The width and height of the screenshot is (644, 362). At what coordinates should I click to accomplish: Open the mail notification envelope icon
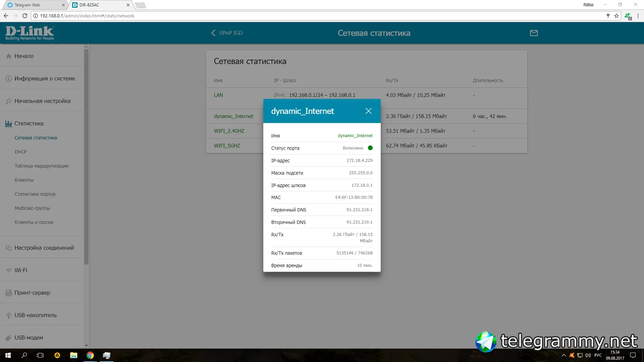534,33
